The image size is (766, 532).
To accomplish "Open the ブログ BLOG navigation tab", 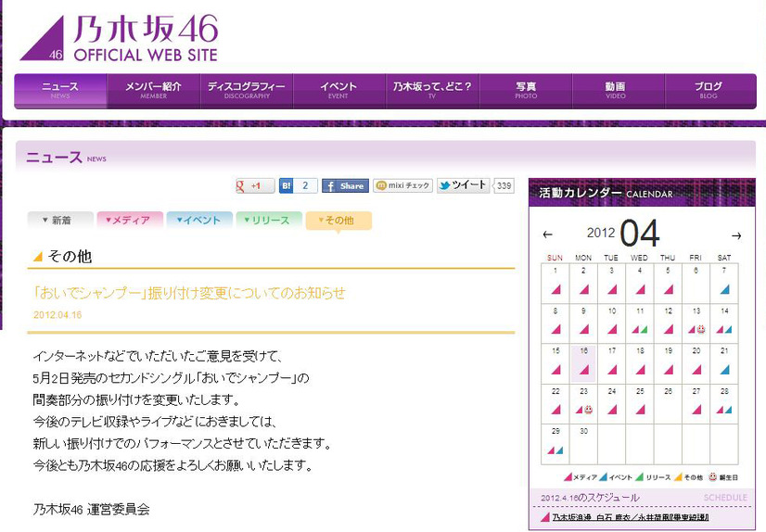I will [x=710, y=91].
